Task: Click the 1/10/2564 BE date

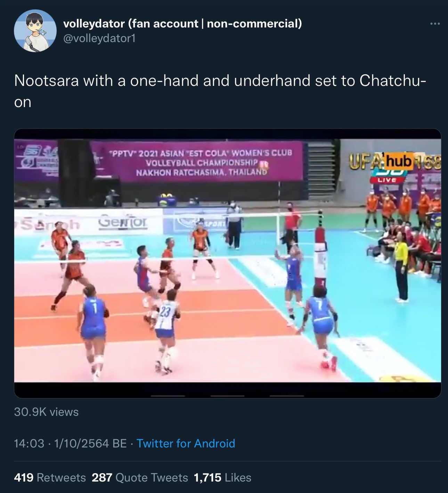Action: [x=90, y=443]
